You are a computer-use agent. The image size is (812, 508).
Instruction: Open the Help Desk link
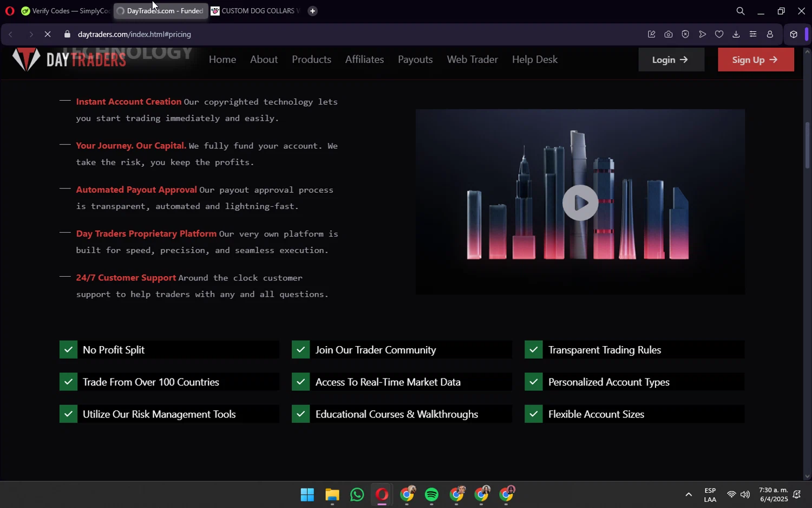[x=535, y=60]
